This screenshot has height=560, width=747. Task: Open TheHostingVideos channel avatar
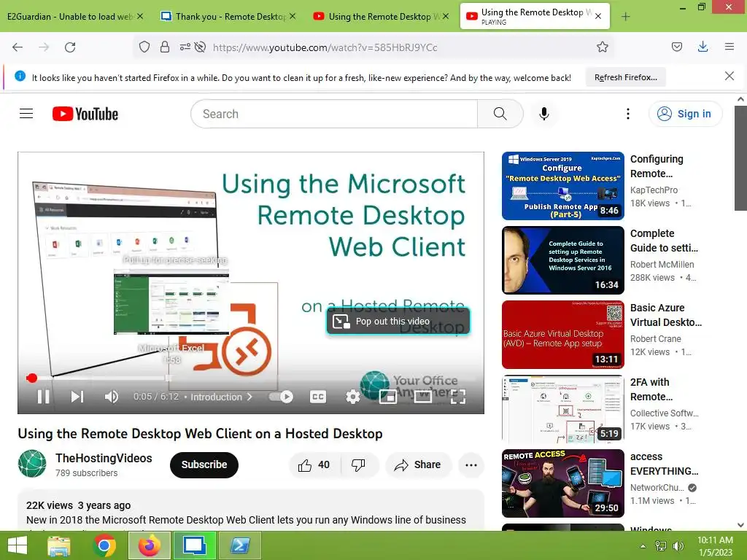click(32, 464)
